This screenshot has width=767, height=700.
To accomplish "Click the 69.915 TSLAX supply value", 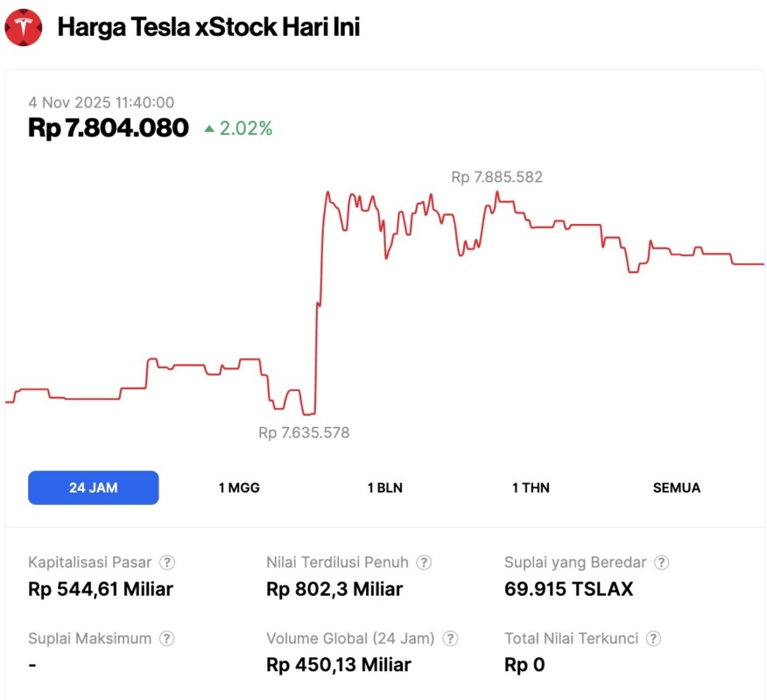I will [x=569, y=589].
